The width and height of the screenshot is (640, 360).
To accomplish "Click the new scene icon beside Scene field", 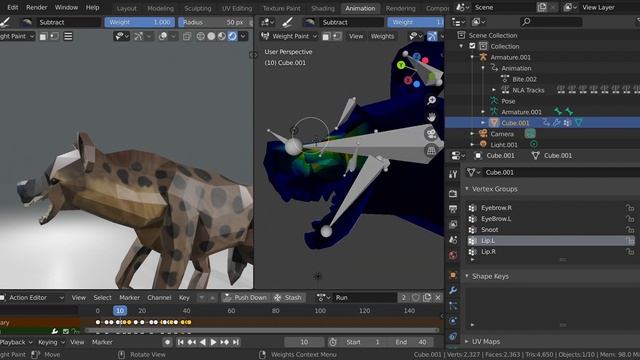I will (542, 7).
